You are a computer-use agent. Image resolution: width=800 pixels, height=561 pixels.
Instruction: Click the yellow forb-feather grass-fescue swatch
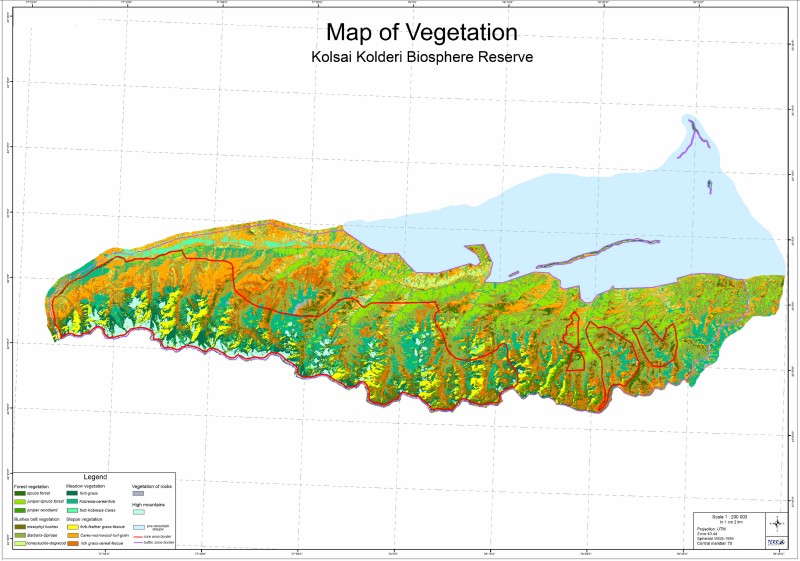click(x=72, y=527)
